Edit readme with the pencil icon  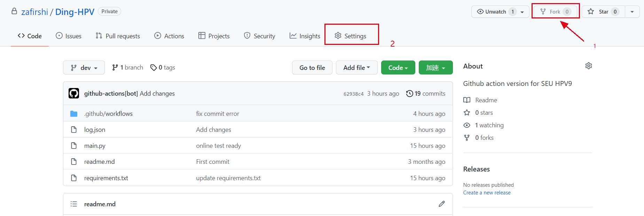click(442, 204)
